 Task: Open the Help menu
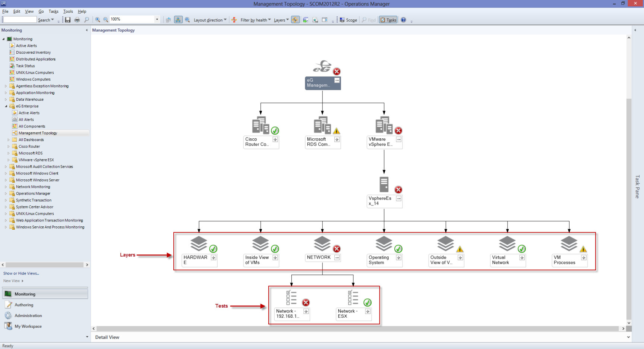(x=82, y=12)
